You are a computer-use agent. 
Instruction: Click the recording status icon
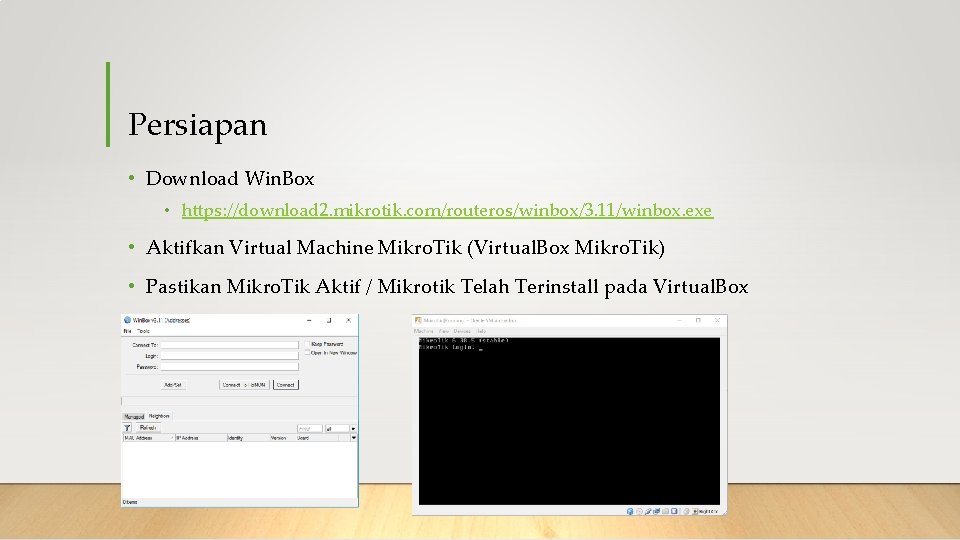pos(686,511)
